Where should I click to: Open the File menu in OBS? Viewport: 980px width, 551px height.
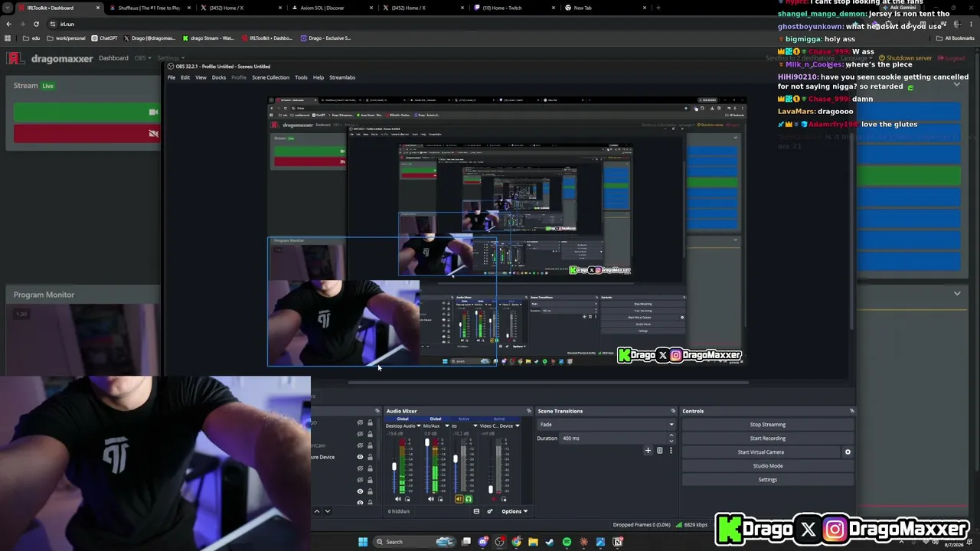[x=171, y=77]
